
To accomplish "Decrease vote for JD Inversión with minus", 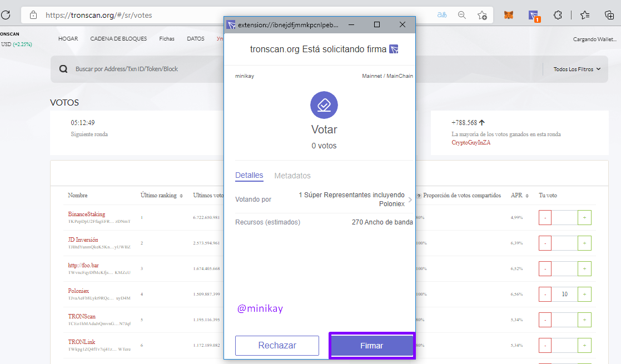I will 545,243.
